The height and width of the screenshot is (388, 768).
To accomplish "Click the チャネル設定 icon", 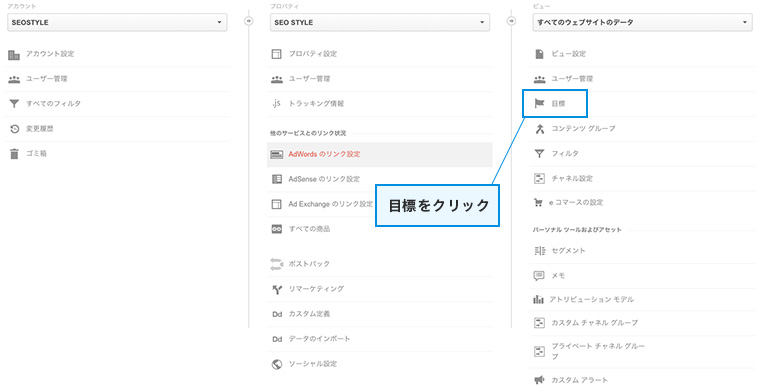I will [539, 178].
